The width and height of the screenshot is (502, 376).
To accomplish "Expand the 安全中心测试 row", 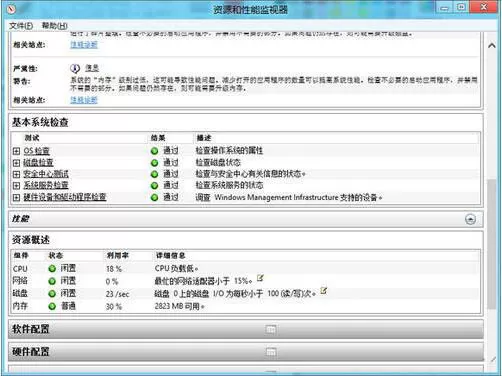I will 16,174.
